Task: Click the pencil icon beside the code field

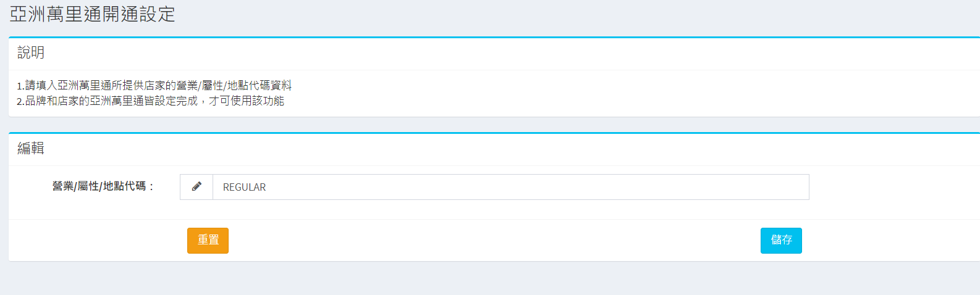Action: click(196, 186)
